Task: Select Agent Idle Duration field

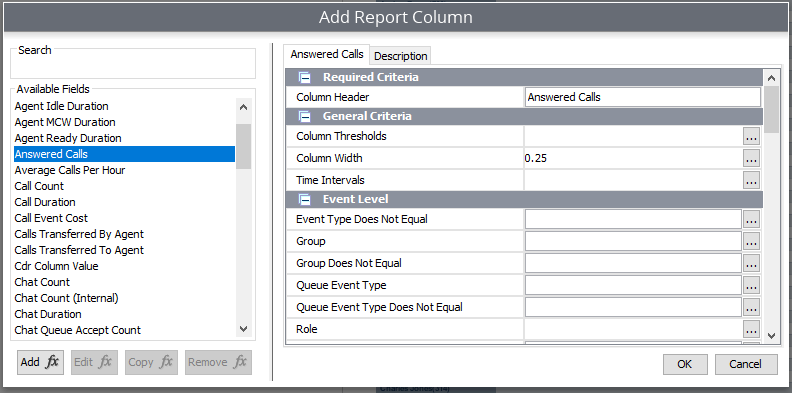Action: click(x=124, y=106)
